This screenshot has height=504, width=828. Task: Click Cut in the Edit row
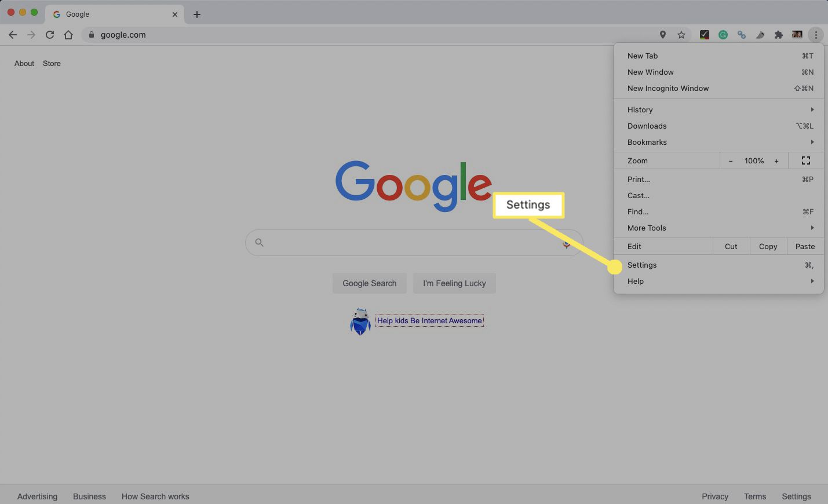pyautogui.click(x=731, y=246)
